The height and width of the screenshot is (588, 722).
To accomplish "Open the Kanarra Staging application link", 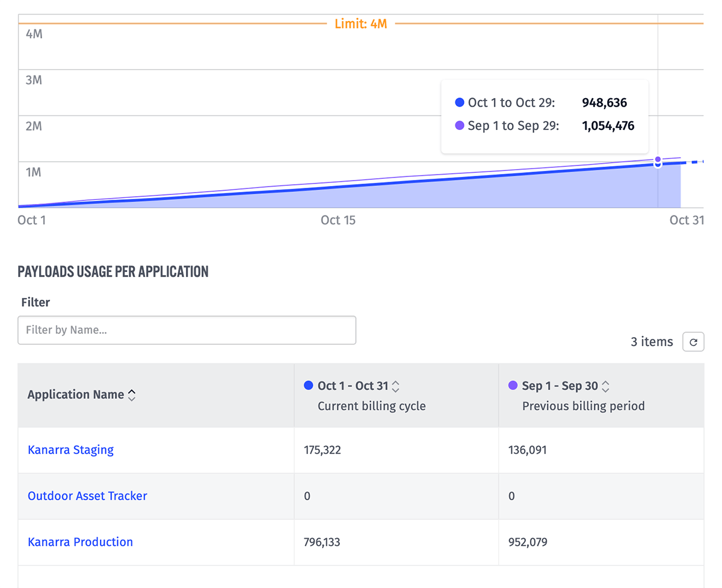I will pos(70,450).
